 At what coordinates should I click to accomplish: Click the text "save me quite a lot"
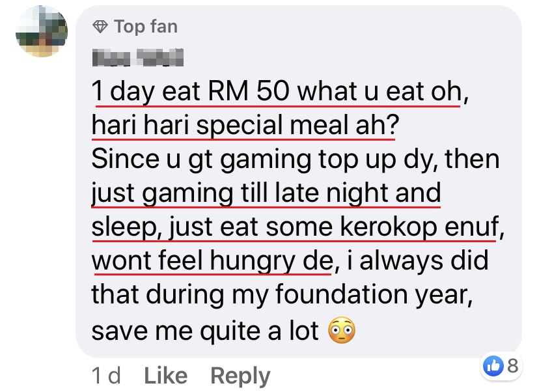tap(204, 331)
